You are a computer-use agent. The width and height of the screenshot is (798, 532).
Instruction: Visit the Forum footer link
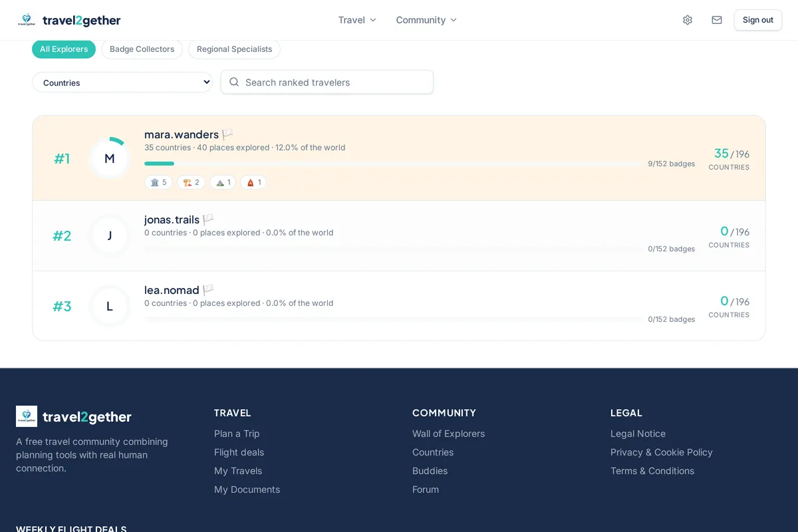[426, 489]
